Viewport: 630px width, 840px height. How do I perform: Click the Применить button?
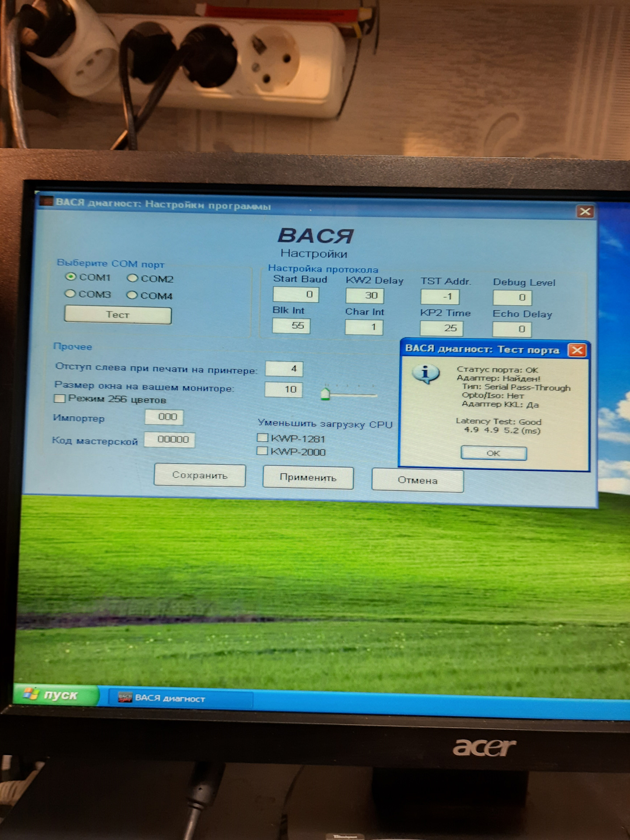(x=308, y=478)
